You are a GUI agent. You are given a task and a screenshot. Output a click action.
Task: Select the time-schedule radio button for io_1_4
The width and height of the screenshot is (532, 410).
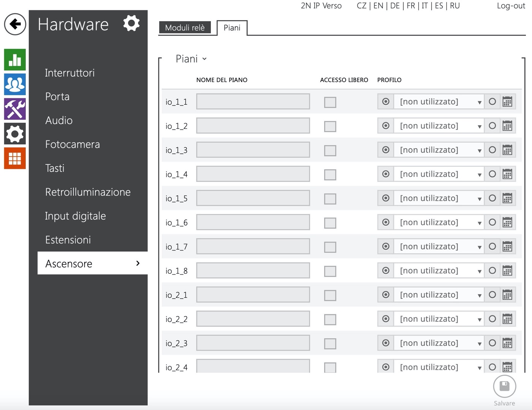tap(492, 174)
